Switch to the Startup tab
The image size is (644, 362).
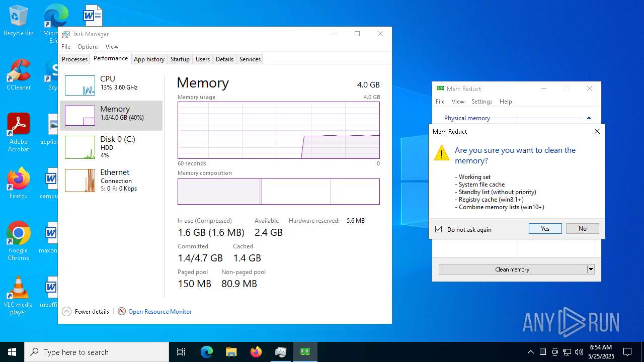pyautogui.click(x=180, y=59)
